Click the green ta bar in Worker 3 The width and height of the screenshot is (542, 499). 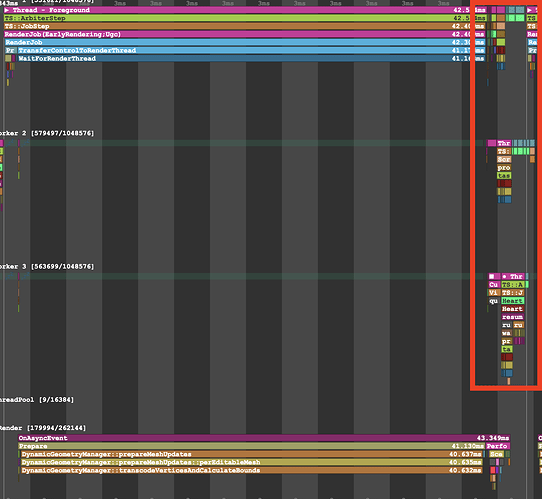(506, 349)
